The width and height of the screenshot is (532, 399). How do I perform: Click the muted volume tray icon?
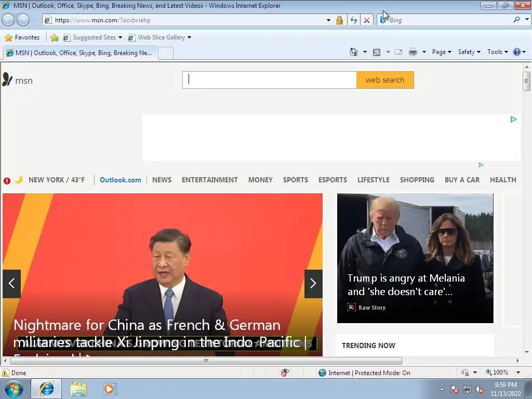point(480,390)
